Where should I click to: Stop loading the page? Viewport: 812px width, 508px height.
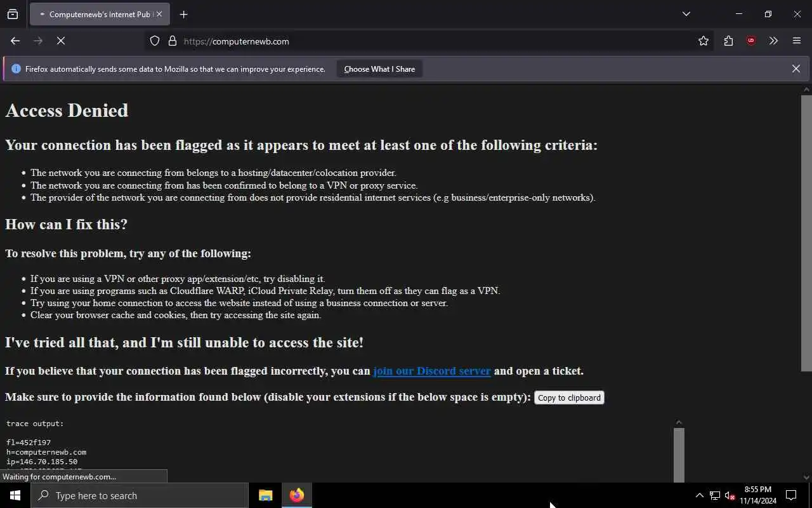click(61, 41)
